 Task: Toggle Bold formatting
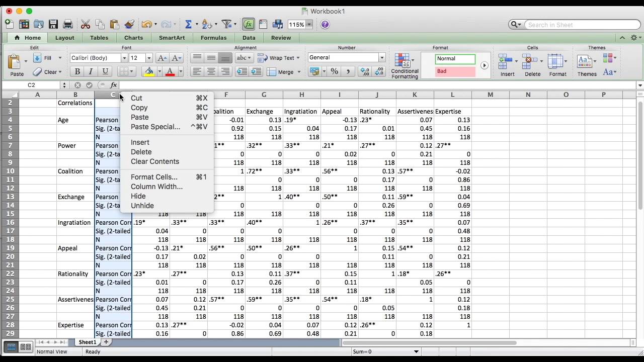[x=77, y=72]
